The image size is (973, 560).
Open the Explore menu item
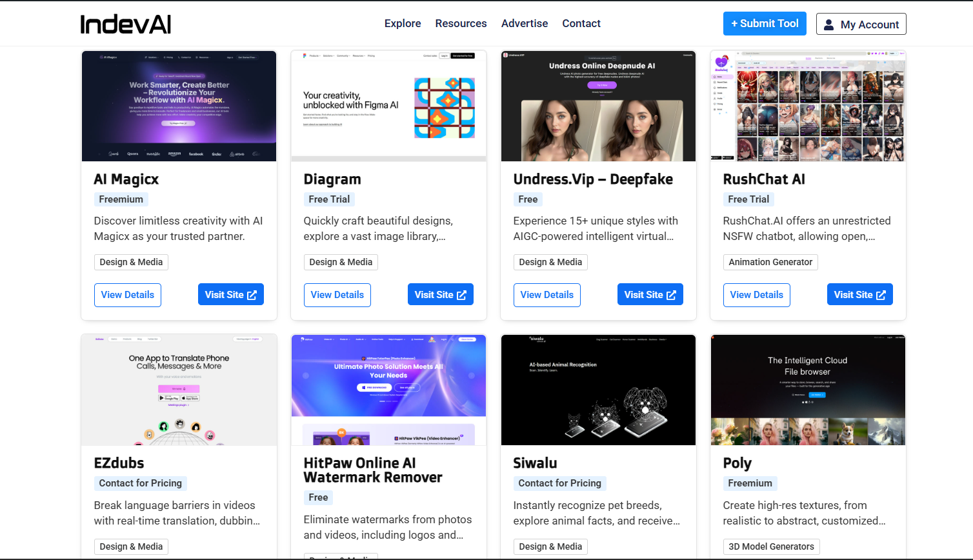click(x=403, y=23)
